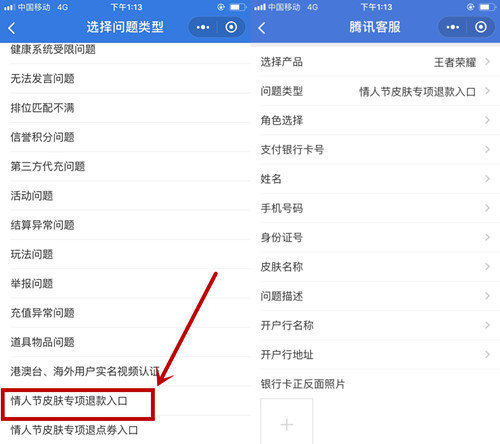500x444 pixels.
Task: Tap the 王者荣耀 product value
Action: point(455,62)
